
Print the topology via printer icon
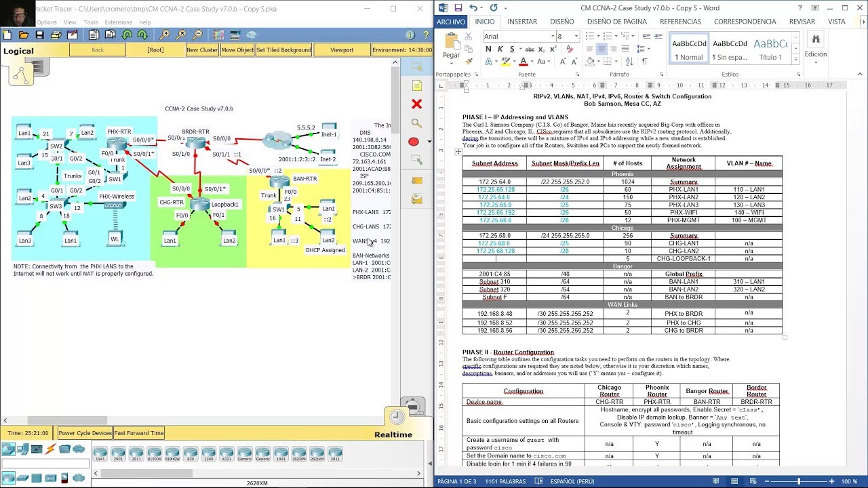point(56,35)
